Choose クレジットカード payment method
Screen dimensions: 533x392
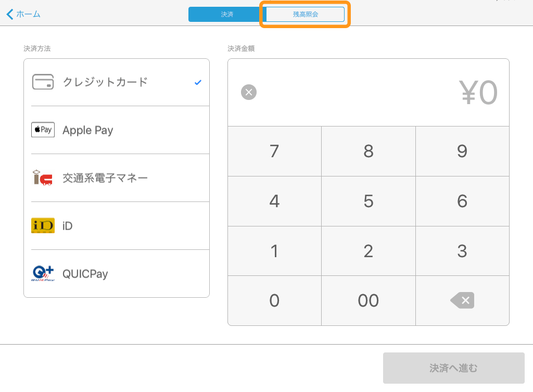(117, 82)
